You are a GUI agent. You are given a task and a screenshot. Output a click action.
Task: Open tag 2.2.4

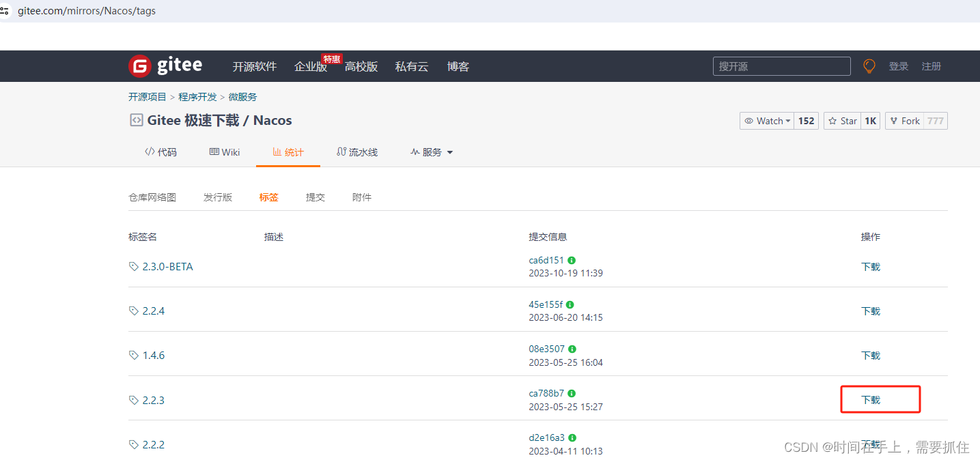[154, 311]
